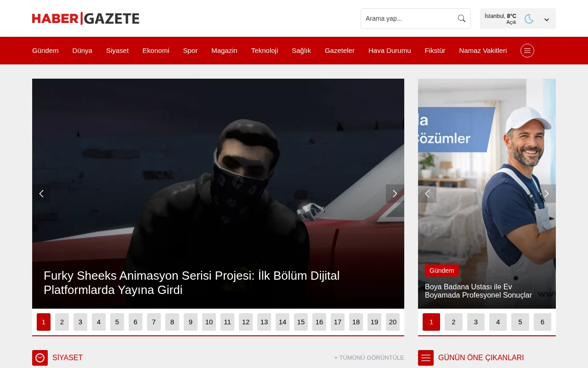Click the red clock icon beside SİYASET heading
The height and width of the screenshot is (368, 588).
tap(40, 357)
